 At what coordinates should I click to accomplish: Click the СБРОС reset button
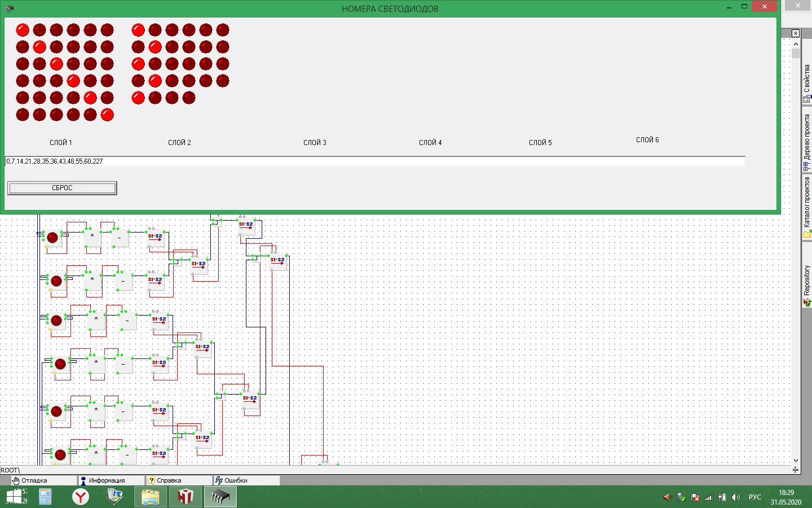[62, 188]
